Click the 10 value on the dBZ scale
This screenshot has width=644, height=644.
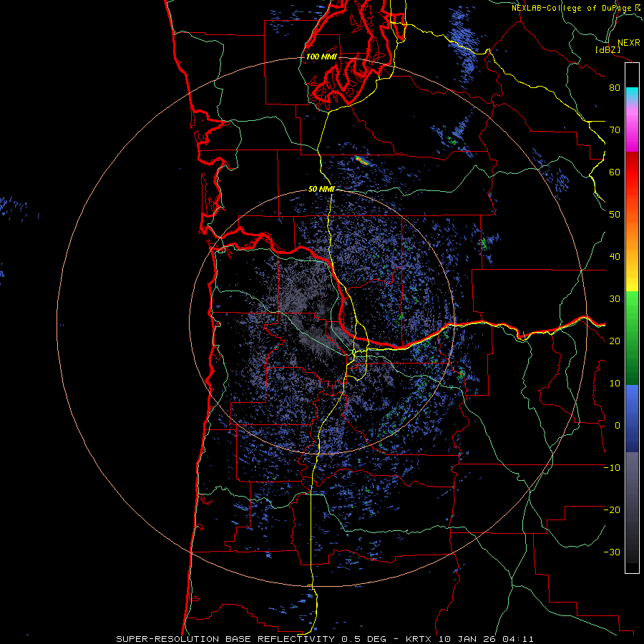click(x=615, y=384)
